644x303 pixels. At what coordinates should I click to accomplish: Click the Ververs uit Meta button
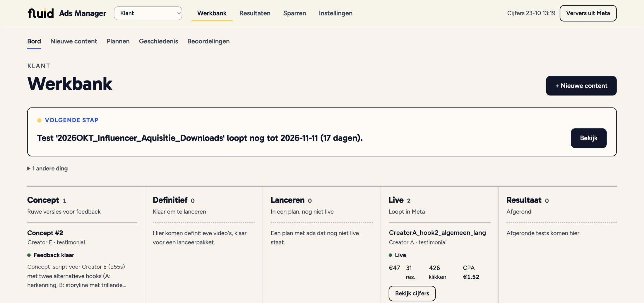588,13
